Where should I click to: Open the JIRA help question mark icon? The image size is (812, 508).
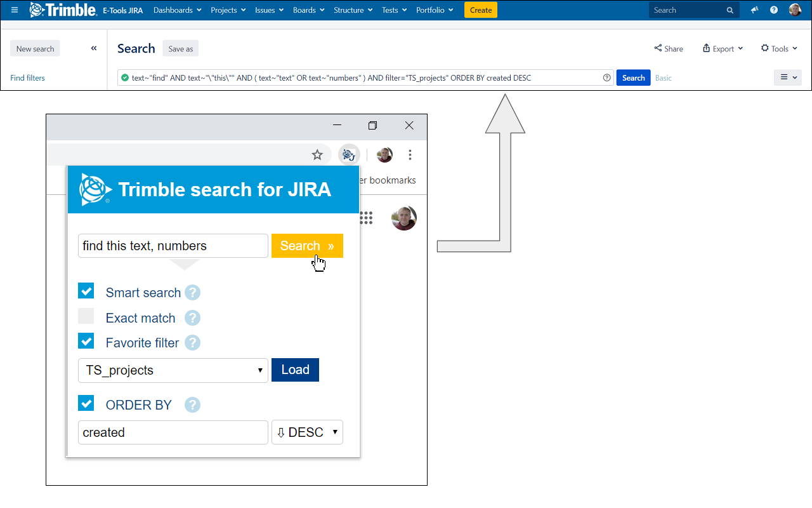[x=774, y=10]
